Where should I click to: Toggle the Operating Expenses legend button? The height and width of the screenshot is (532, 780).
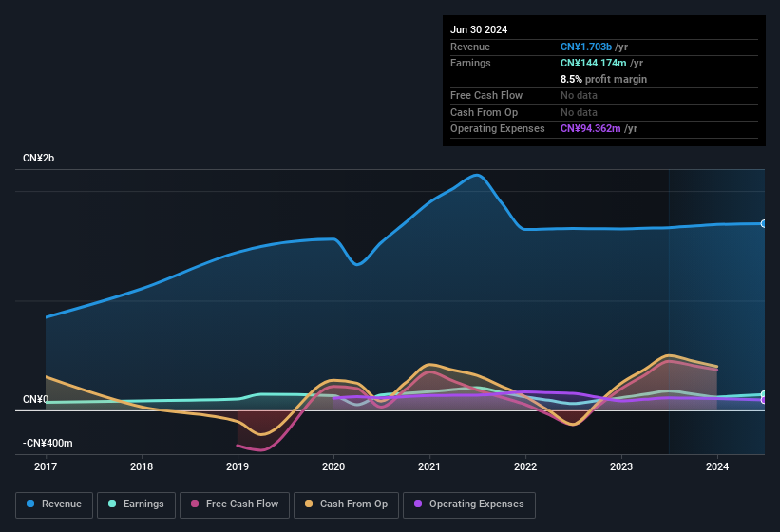tap(468, 504)
